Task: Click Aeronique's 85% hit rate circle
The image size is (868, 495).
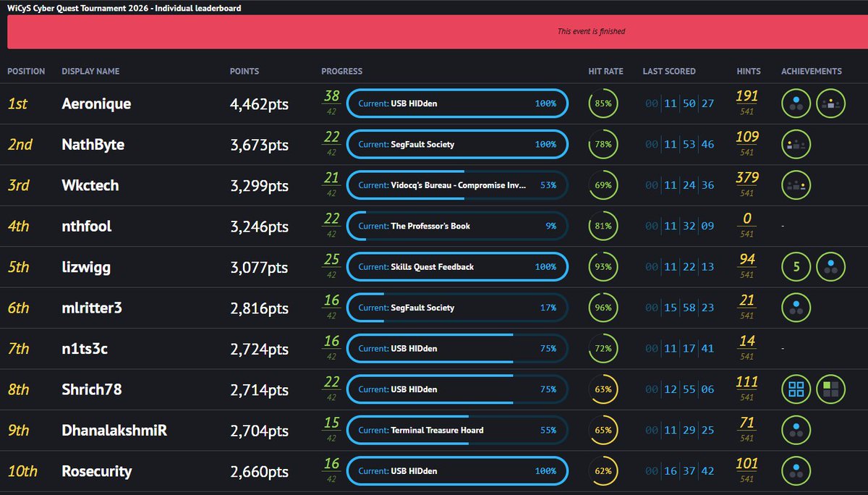Action: 603,103
